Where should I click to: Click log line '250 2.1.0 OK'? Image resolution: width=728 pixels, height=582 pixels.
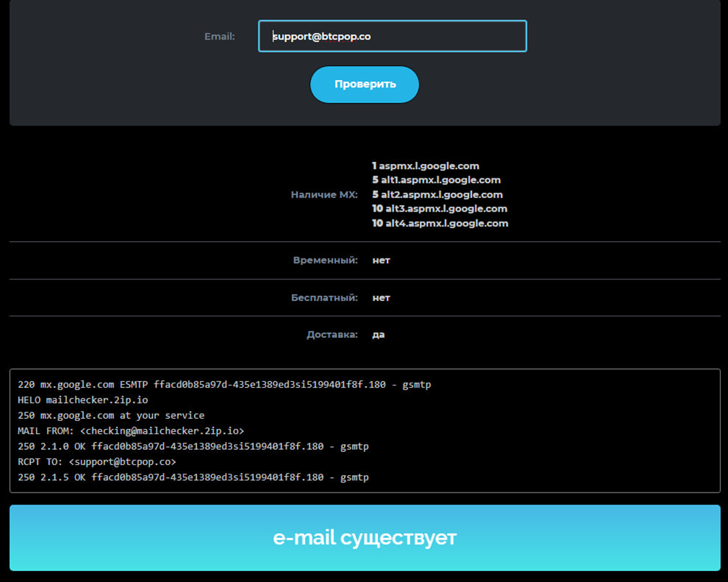193,446
